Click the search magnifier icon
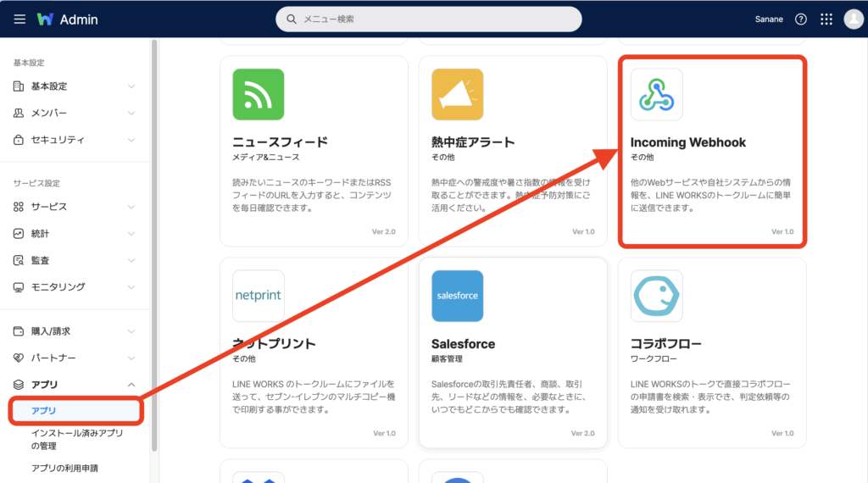This screenshot has height=483, width=868. pyautogui.click(x=292, y=19)
